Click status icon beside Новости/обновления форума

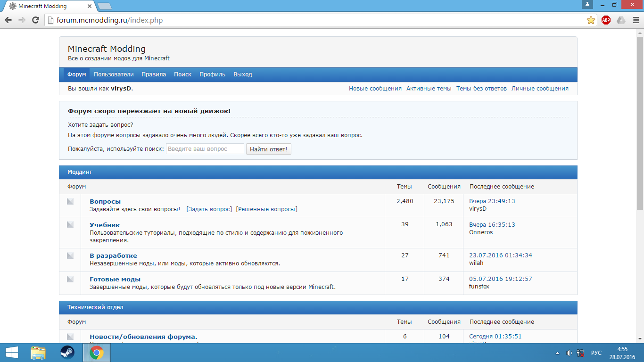pyautogui.click(x=70, y=337)
